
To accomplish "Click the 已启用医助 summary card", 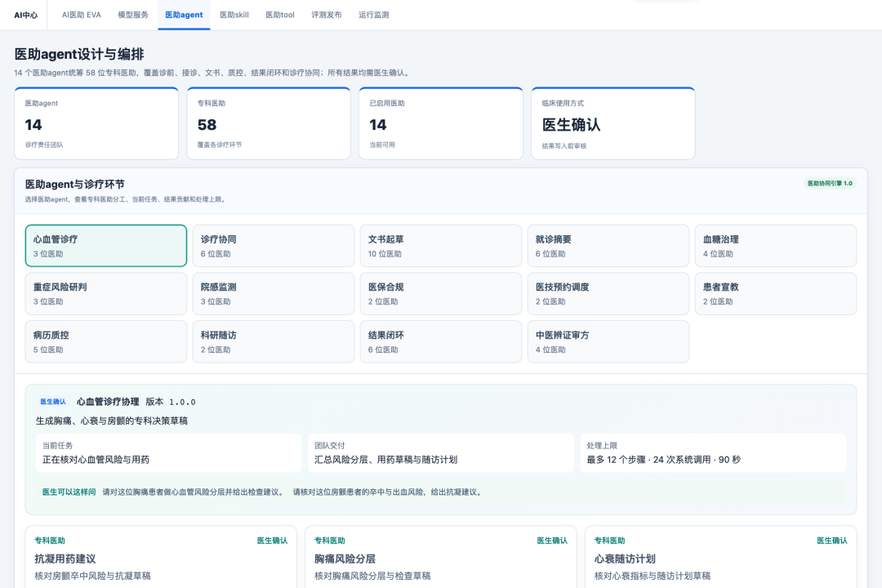I will point(441,123).
